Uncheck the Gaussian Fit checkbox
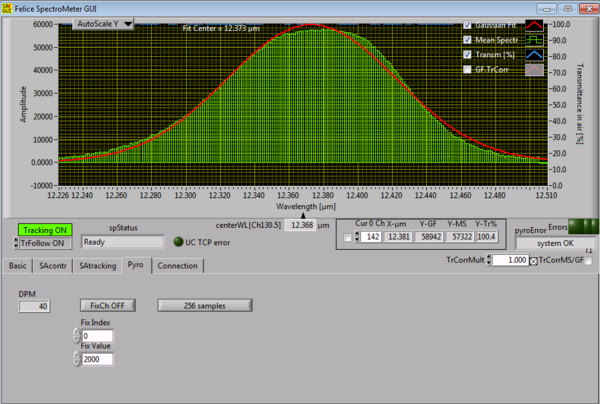Image resolution: width=600 pixels, height=404 pixels. 467,25
